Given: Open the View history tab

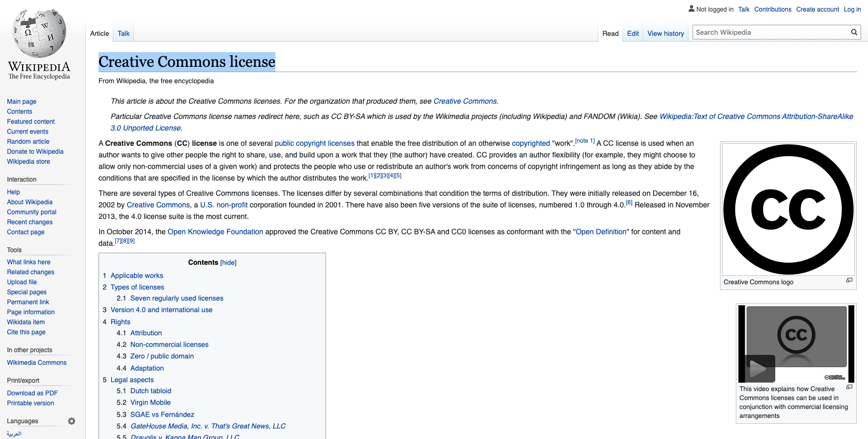Looking at the screenshot, I should click(x=665, y=34).
